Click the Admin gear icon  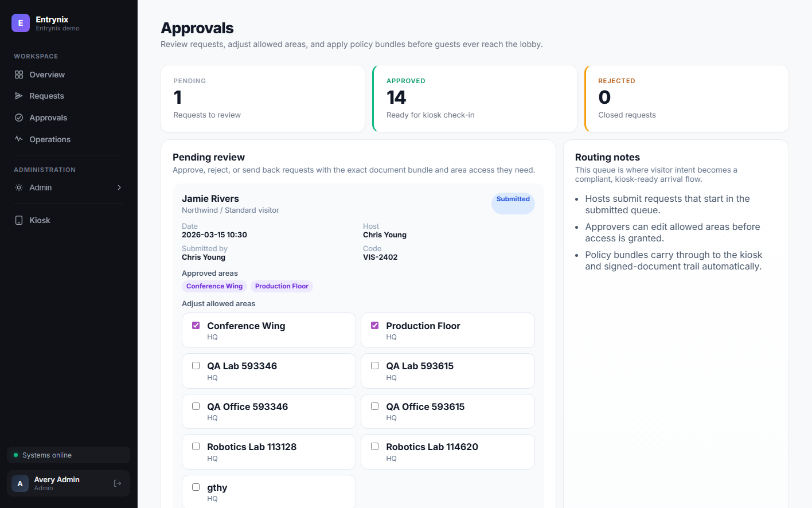(19, 187)
